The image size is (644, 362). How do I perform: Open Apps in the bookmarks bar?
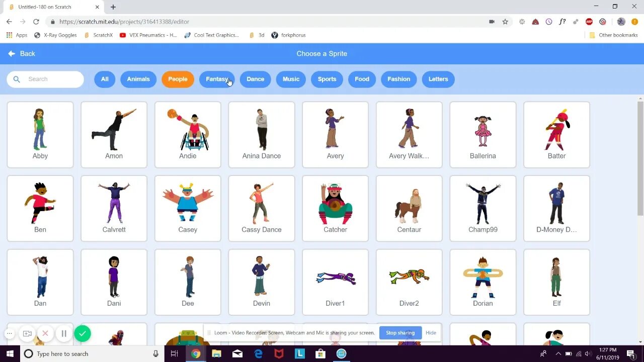click(17, 35)
